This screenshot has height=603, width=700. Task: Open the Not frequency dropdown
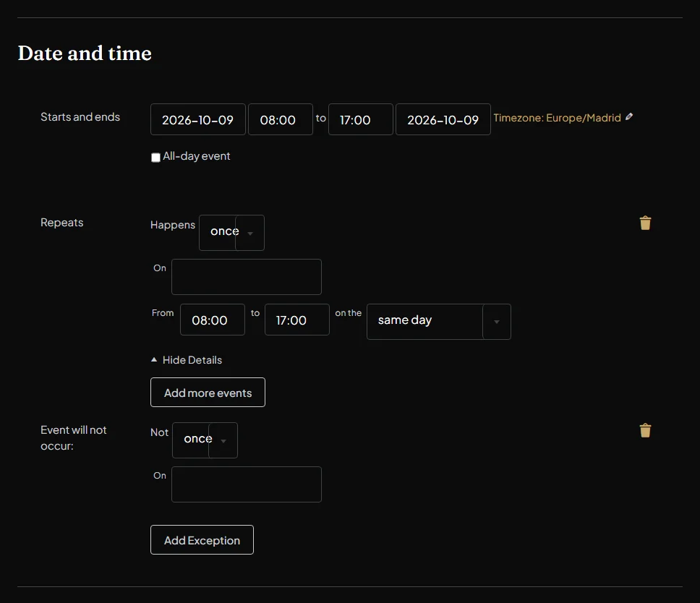pyautogui.click(x=205, y=440)
